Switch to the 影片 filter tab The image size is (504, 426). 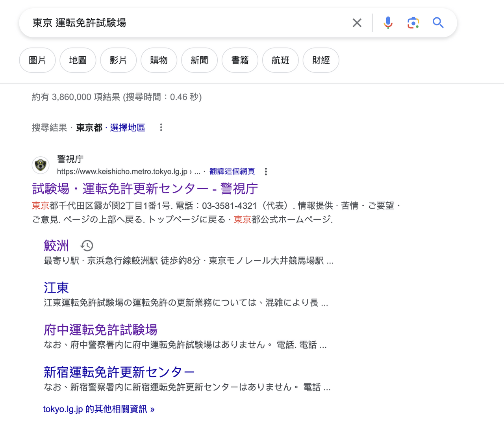[119, 60]
